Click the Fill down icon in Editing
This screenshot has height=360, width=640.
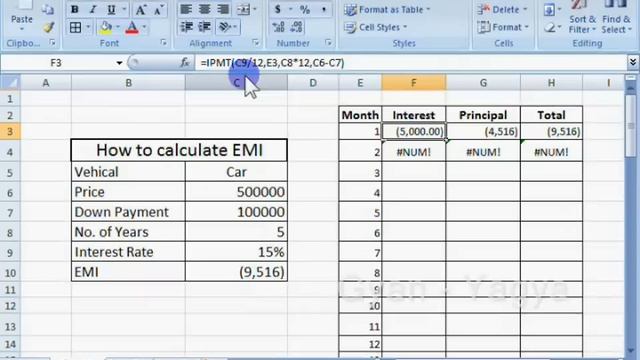(549, 10)
